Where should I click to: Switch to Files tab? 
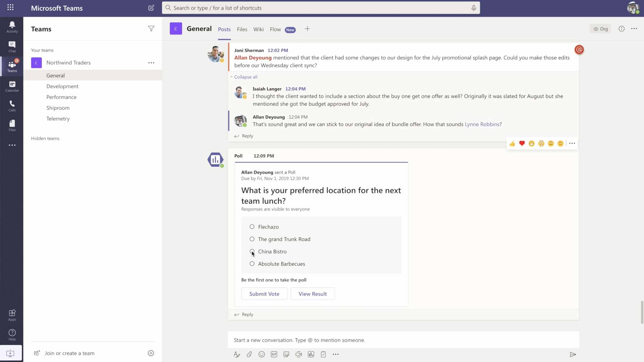click(242, 29)
